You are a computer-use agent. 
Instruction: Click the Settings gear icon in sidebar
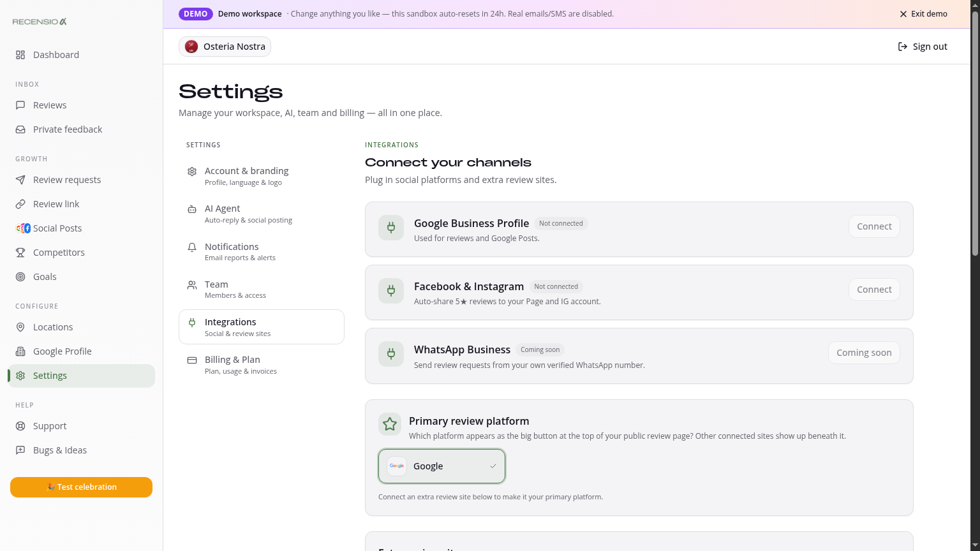point(20,376)
